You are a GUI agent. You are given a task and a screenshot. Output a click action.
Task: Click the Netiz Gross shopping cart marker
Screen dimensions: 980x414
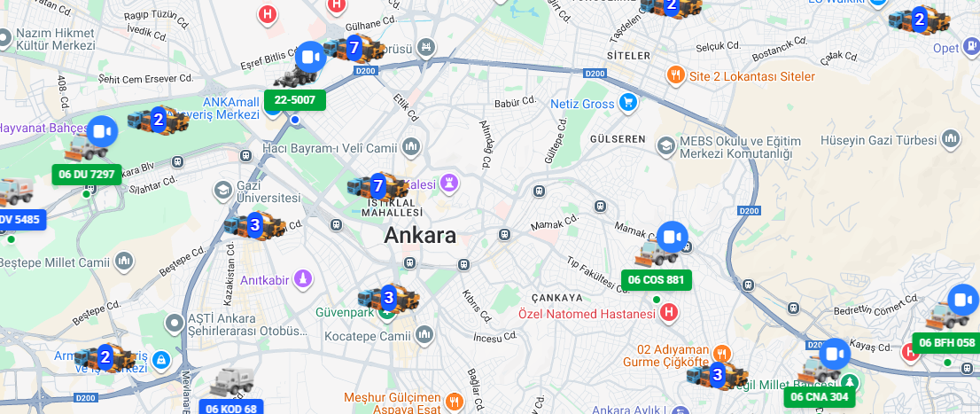(628, 103)
